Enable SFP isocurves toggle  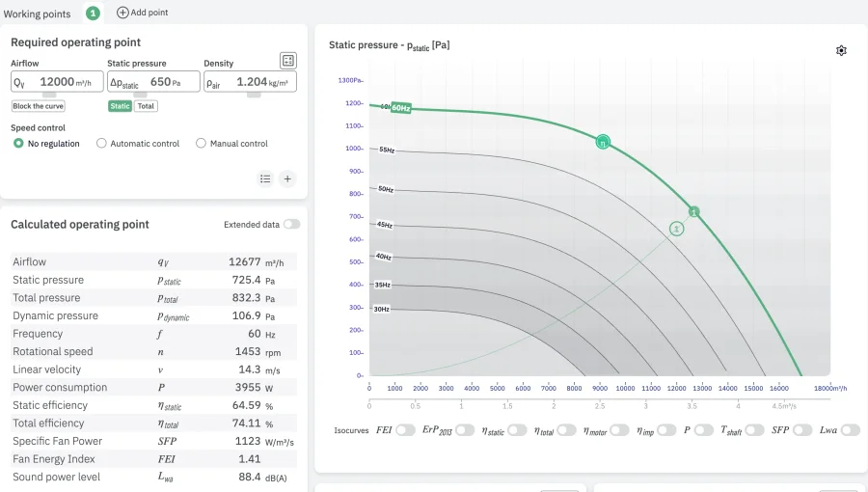tap(802, 430)
